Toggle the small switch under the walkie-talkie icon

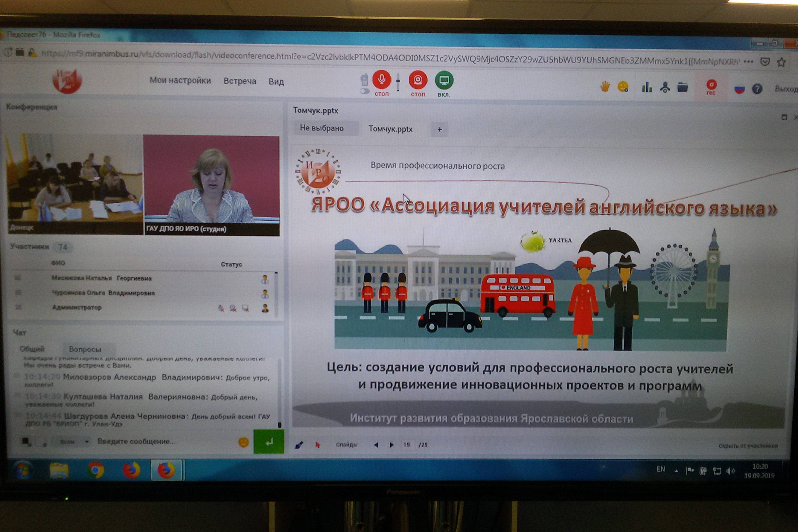coord(365,91)
